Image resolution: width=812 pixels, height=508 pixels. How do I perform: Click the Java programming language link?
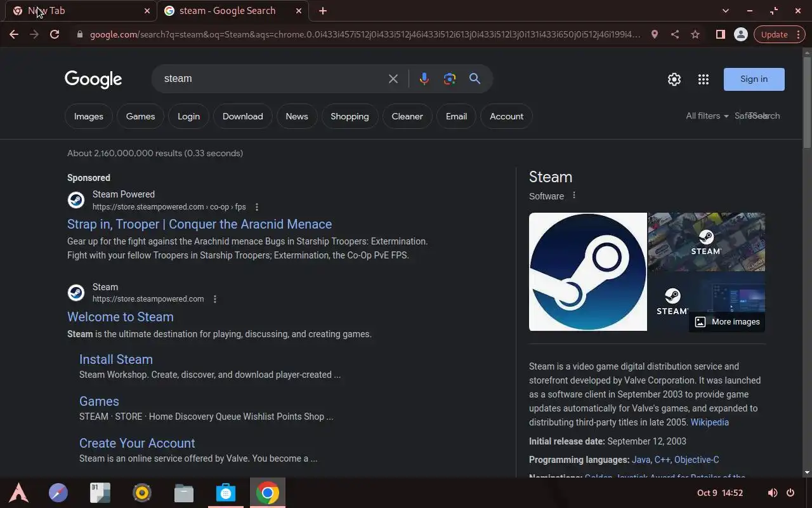pos(641,460)
